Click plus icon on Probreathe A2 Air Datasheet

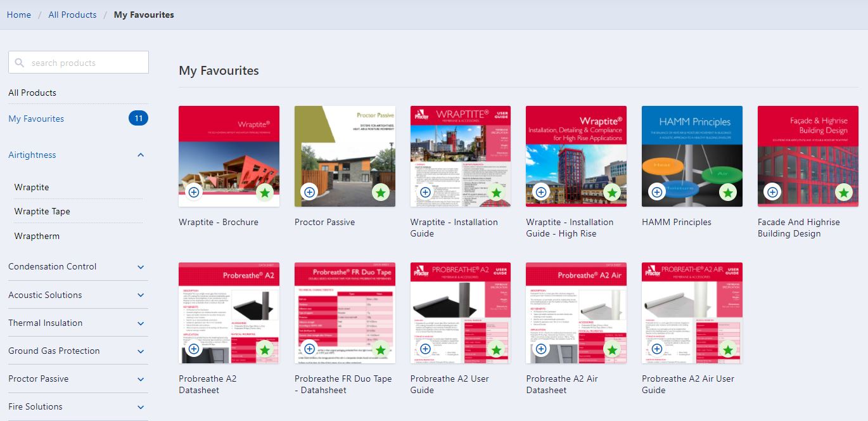541,349
